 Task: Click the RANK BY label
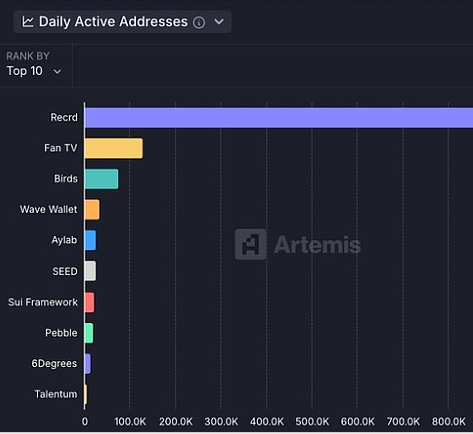28,56
